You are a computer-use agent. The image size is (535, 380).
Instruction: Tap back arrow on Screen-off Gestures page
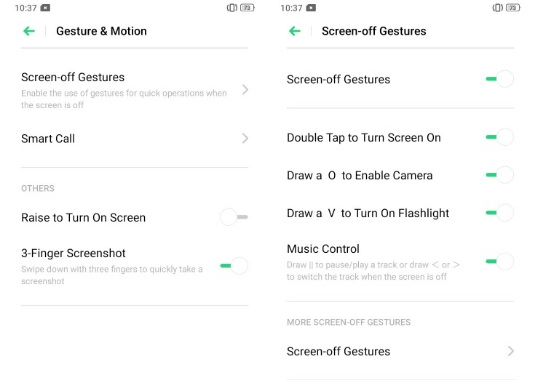295,31
